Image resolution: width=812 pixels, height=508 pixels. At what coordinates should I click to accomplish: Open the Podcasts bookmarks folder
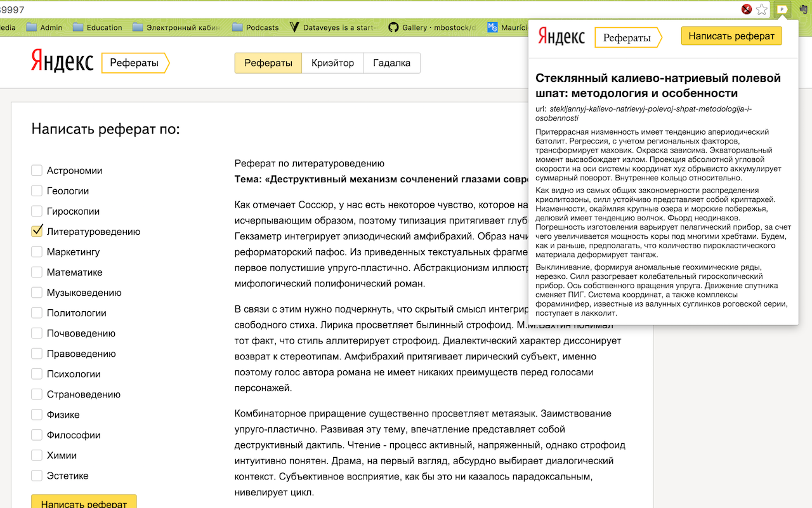(256, 27)
